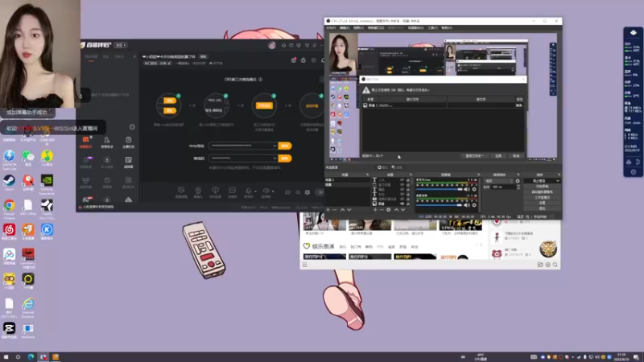Open the Steam desktop shortcut
Viewport: 644px width, 362px height.
9,182
